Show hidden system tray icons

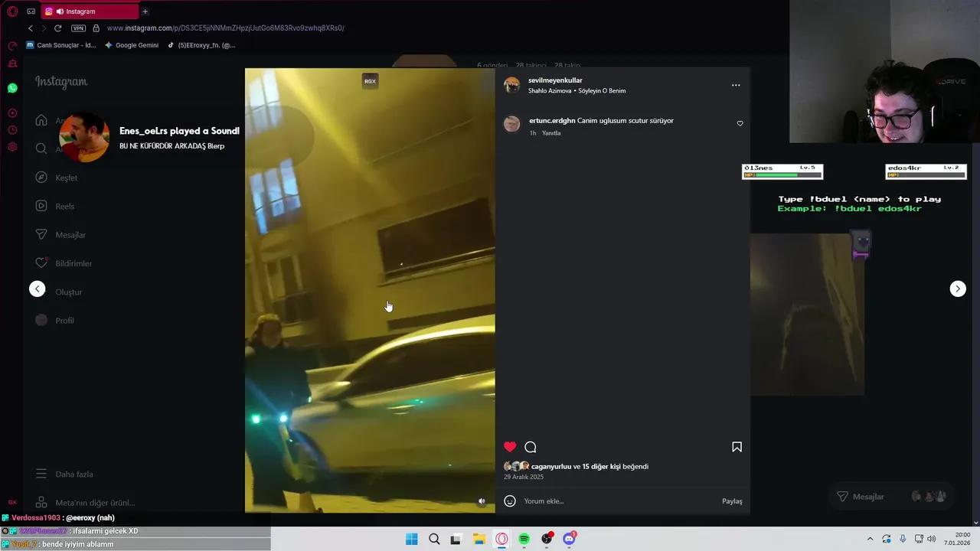pos(870,539)
